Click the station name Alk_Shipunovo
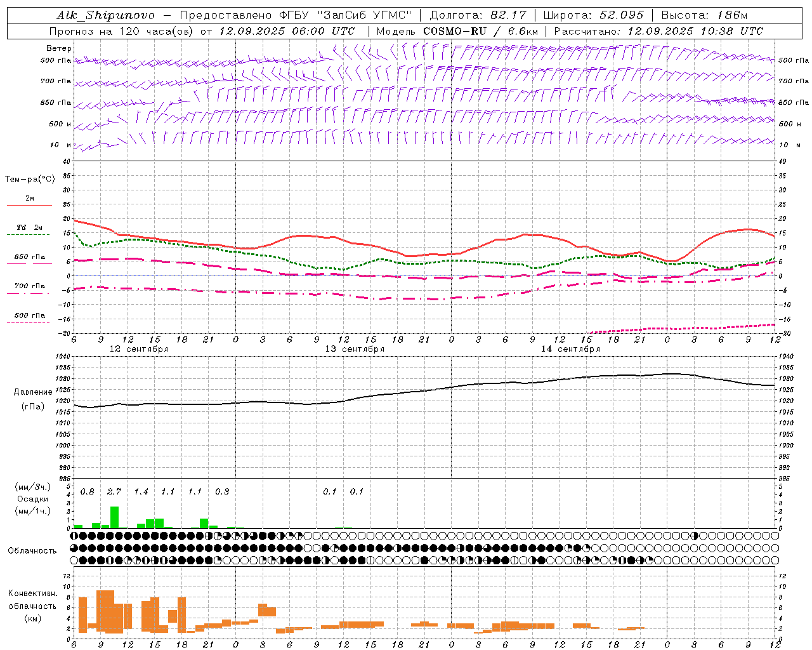The width and height of the screenshot is (812, 650). tap(105, 15)
